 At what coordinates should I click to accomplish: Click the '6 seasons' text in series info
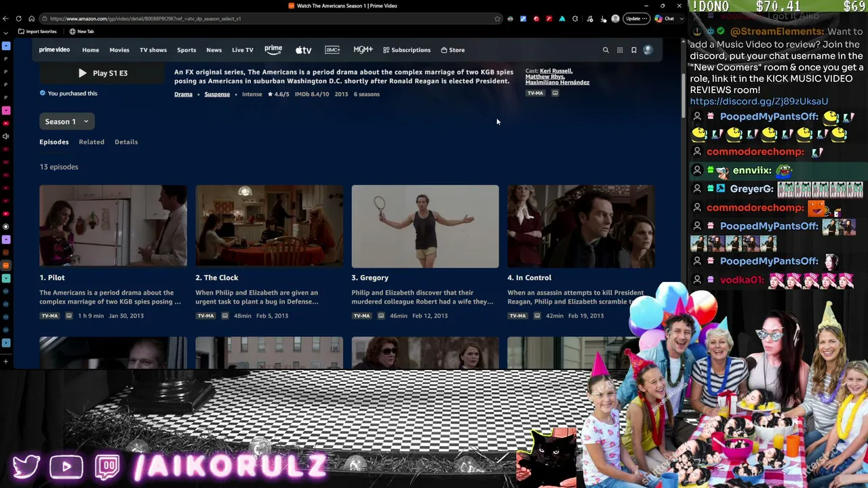[x=367, y=94]
